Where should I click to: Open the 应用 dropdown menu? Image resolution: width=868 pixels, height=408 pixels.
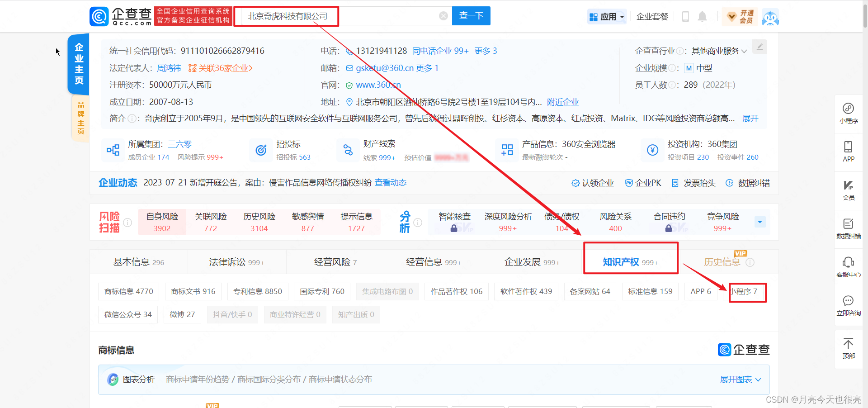pos(607,17)
